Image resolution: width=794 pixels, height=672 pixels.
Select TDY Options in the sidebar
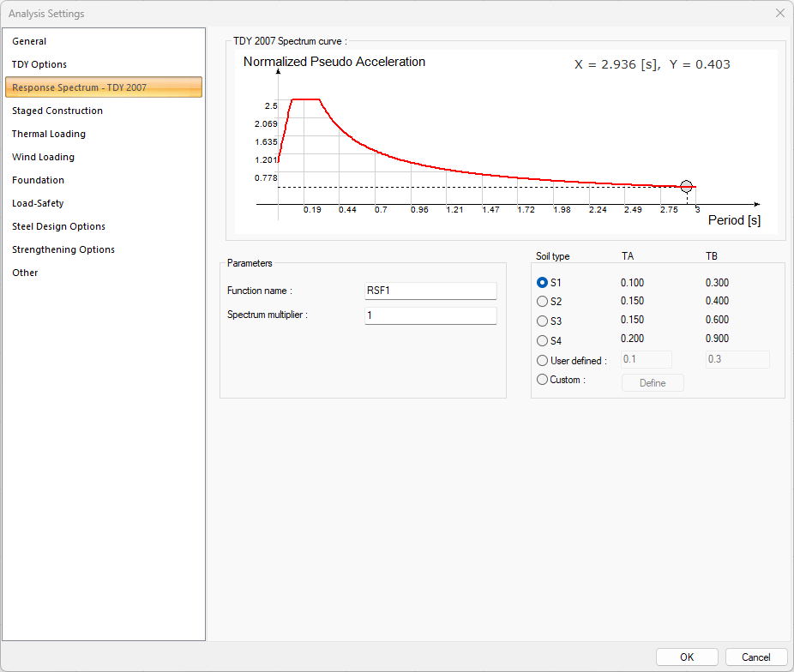coord(39,64)
